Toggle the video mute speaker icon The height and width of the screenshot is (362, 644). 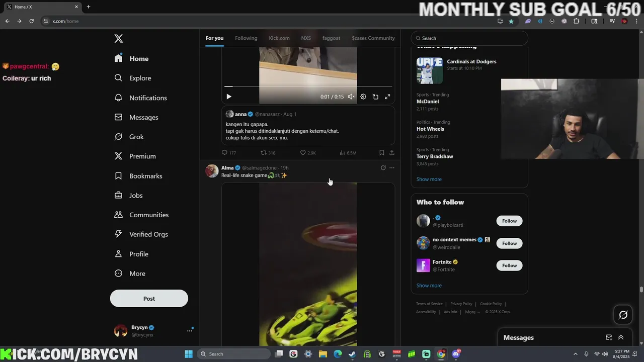tap(351, 97)
